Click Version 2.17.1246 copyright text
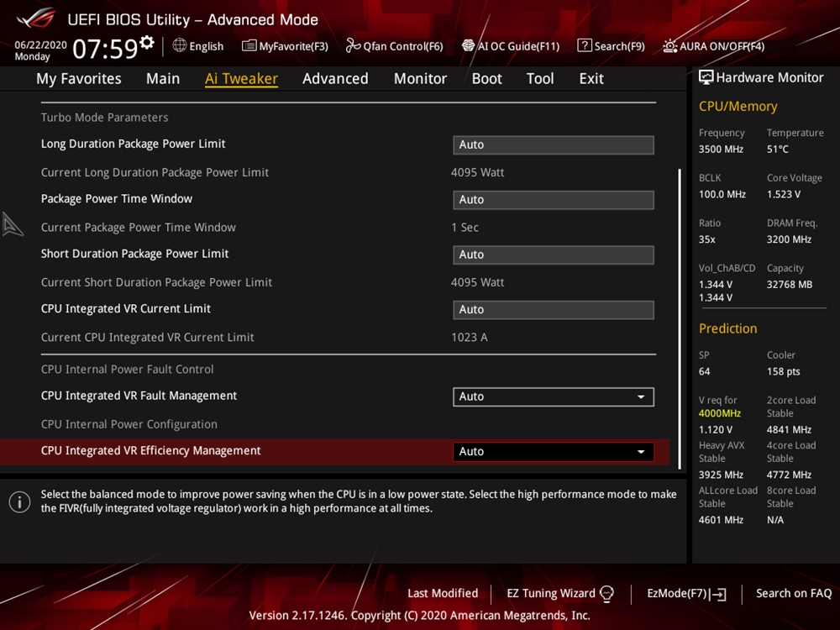Viewport: 840px width, 630px height. (x=419, y=615)
